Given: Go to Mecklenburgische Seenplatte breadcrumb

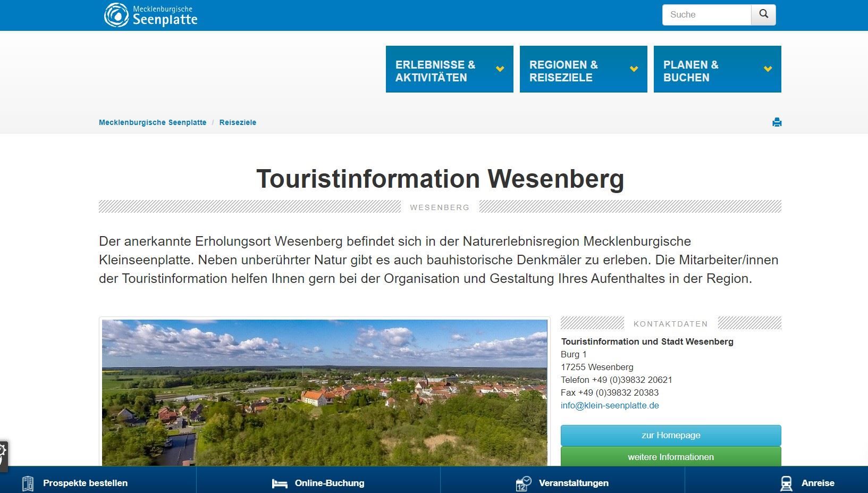Looking at the screenshot, I should coord(153,122).
